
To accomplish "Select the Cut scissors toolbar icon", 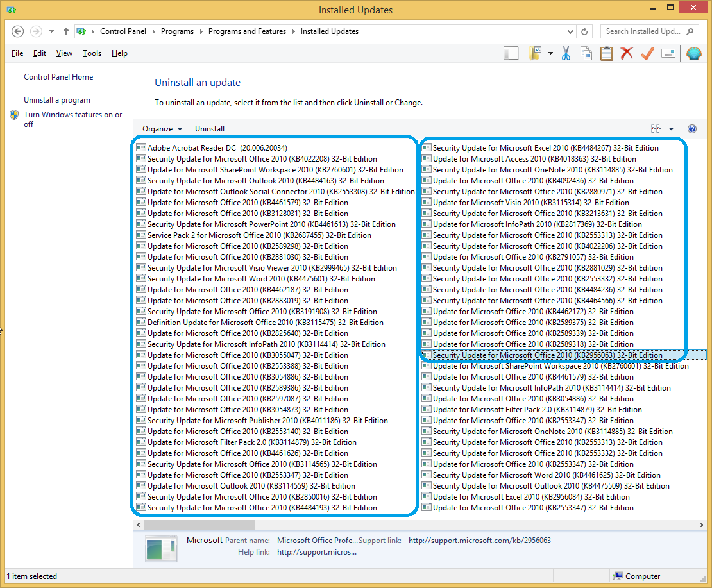I will (566, 53).
